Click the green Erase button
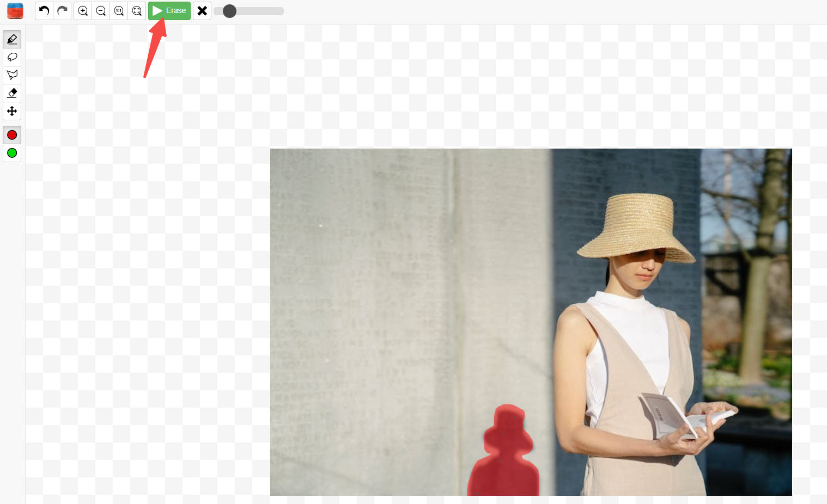 click(169, 11)
